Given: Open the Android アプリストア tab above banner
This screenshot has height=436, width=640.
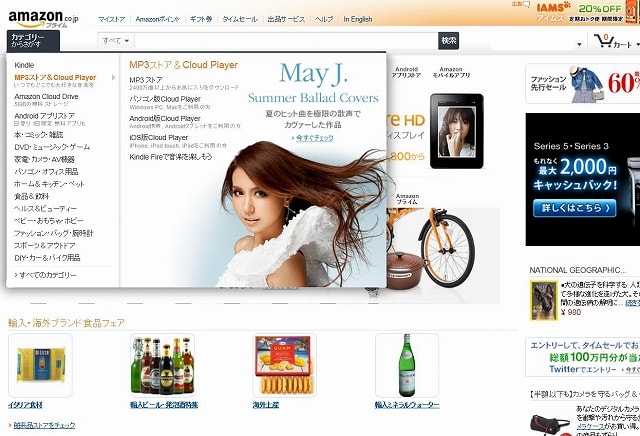Looking at the screenshot, I should 406,72.
